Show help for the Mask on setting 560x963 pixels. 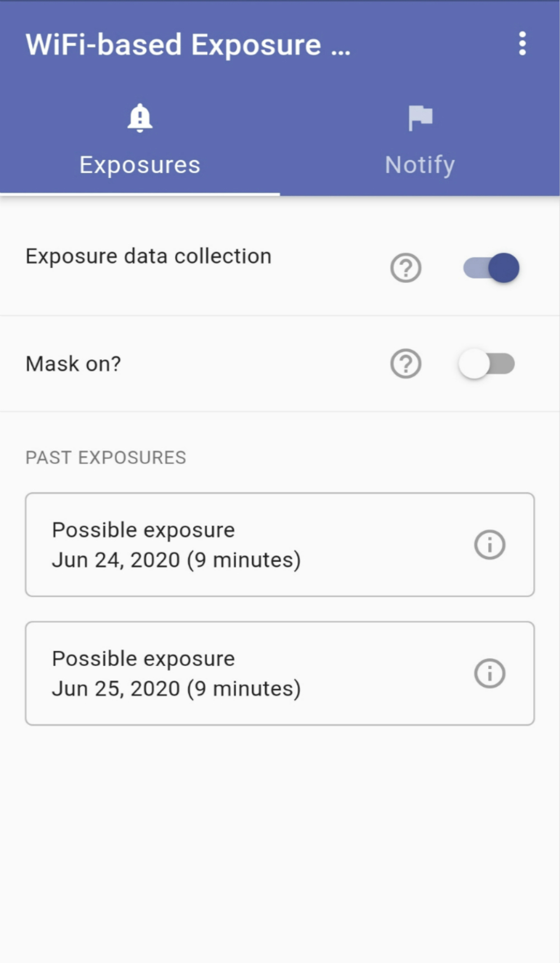[405, 364]
